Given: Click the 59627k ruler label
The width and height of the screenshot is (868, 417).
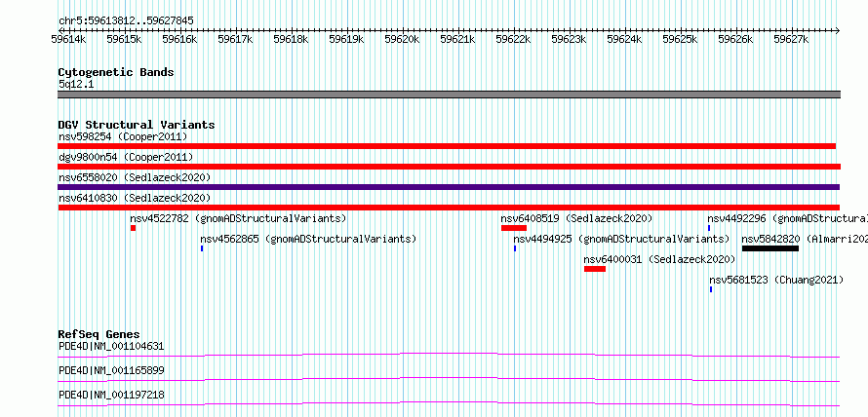Looking at the screenshot, I should [x=791, y=39].
